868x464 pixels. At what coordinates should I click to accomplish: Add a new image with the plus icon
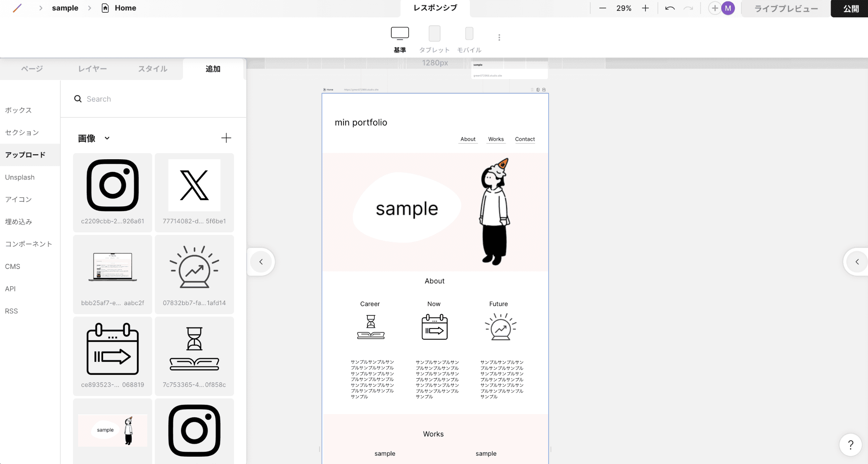226,138
